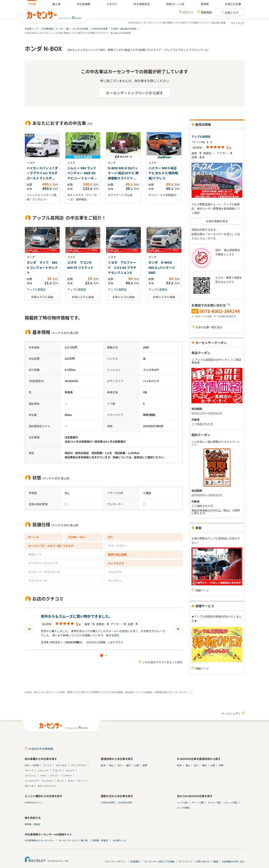Click N-BOXの4WD footer link
Screen dimensions: 269x868
point(125,802)
